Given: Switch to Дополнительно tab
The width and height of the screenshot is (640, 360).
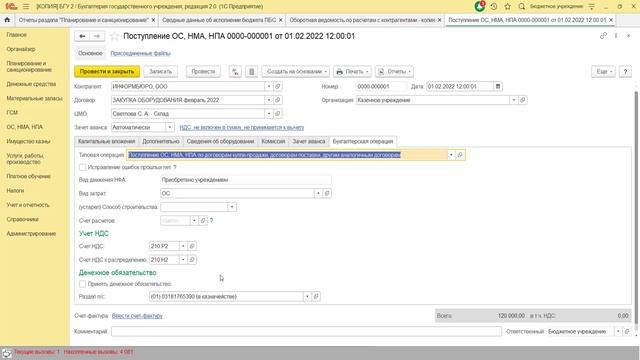Looking at the screenshot, I should (161, 141).
